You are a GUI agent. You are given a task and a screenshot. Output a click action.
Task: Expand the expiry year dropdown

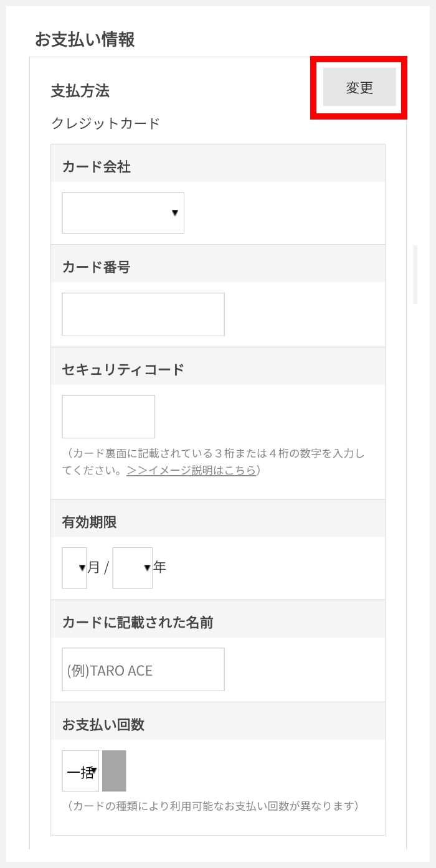tap(131, 567)
